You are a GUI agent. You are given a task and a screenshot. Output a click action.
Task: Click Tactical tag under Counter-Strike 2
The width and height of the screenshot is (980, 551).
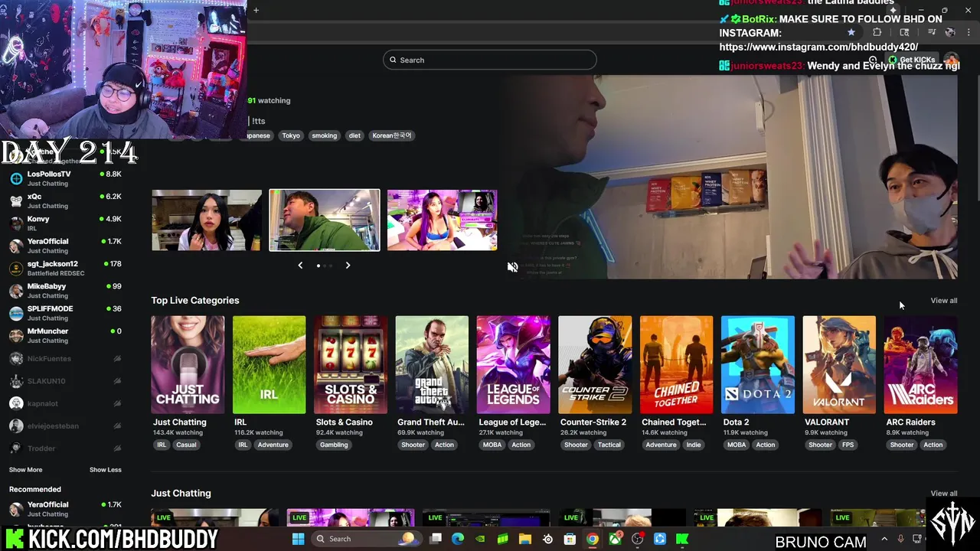point(609,445)
